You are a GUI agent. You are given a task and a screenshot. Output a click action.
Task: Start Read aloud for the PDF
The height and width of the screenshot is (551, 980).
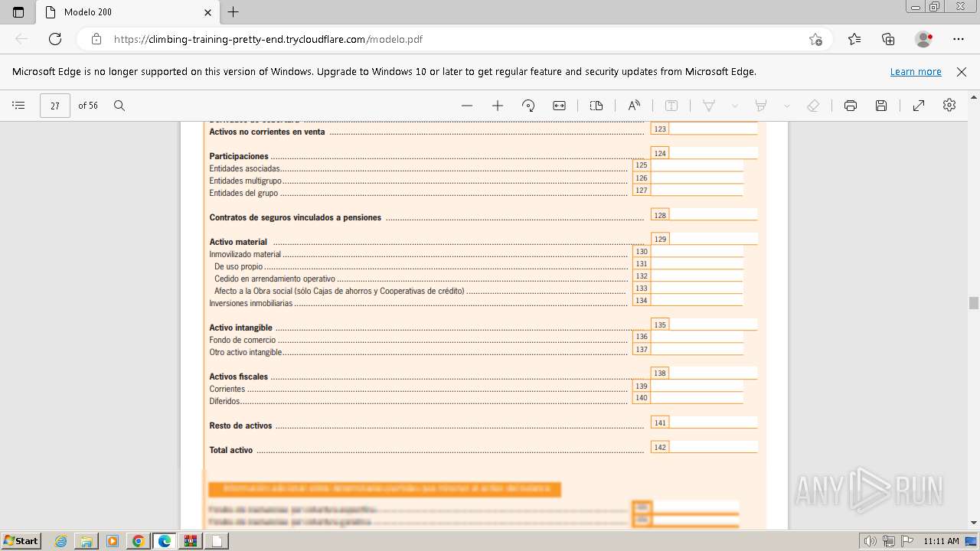coord(634,106)
